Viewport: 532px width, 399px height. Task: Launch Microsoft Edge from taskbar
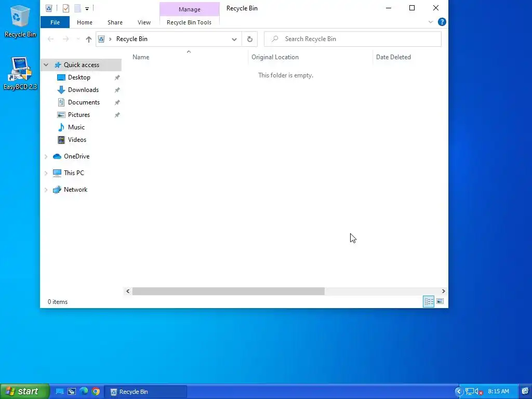[84, 392]
